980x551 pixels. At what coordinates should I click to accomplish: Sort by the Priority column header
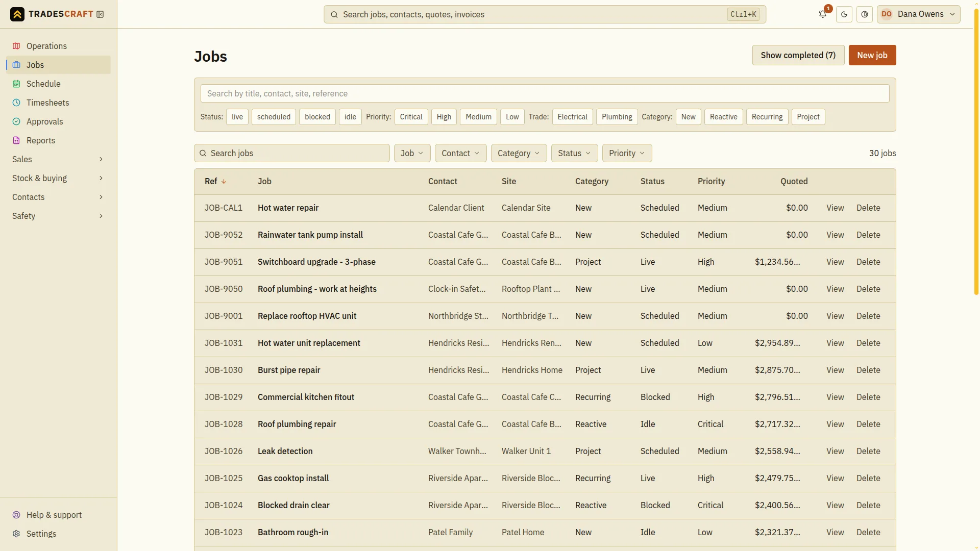[x=711, y=181]
